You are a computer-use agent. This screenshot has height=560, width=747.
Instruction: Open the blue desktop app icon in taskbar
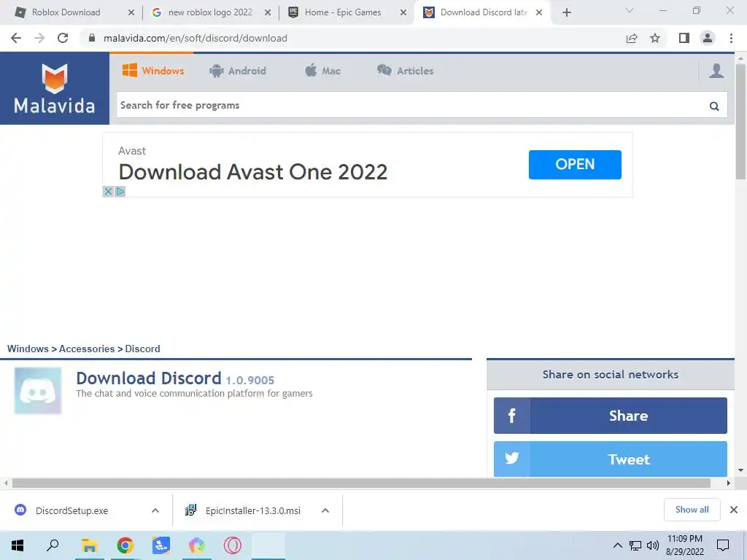[x=161, y=545]
